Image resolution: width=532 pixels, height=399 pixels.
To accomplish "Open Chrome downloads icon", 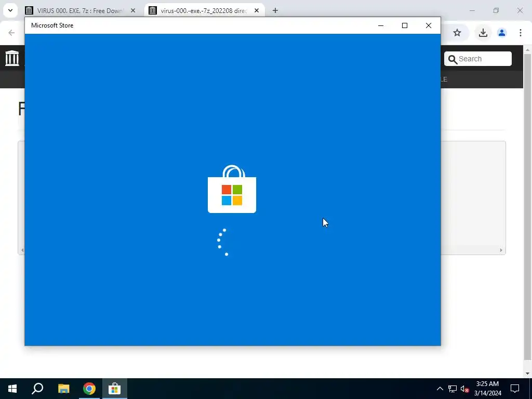I will point(483,33).
